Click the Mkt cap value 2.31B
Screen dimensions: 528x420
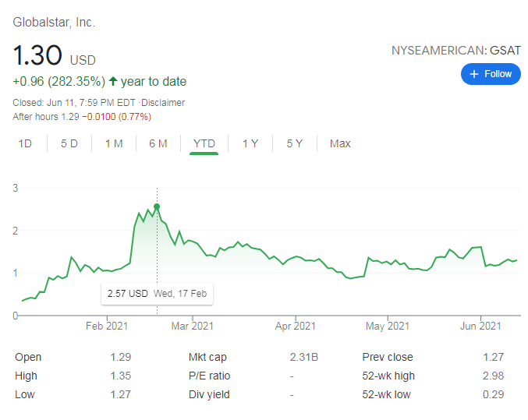[303, 357]
